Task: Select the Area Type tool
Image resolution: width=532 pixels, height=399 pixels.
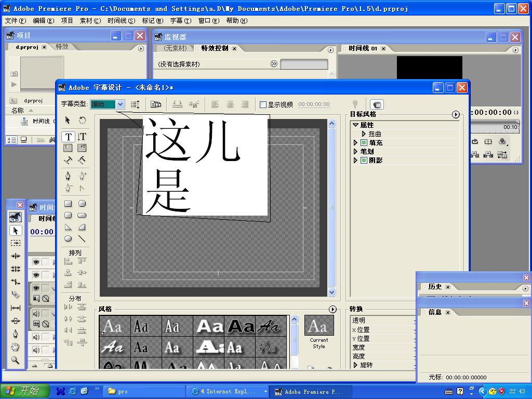Action: click(x=68, y=148)
